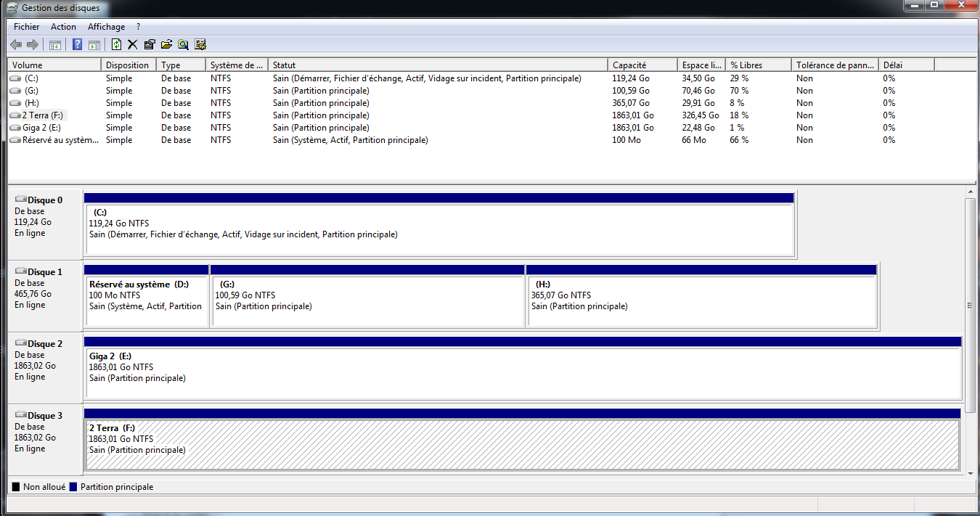Sort by the Système de fichiers column header
This screenshot has width=980, height=516.
(x=237, y=65)
